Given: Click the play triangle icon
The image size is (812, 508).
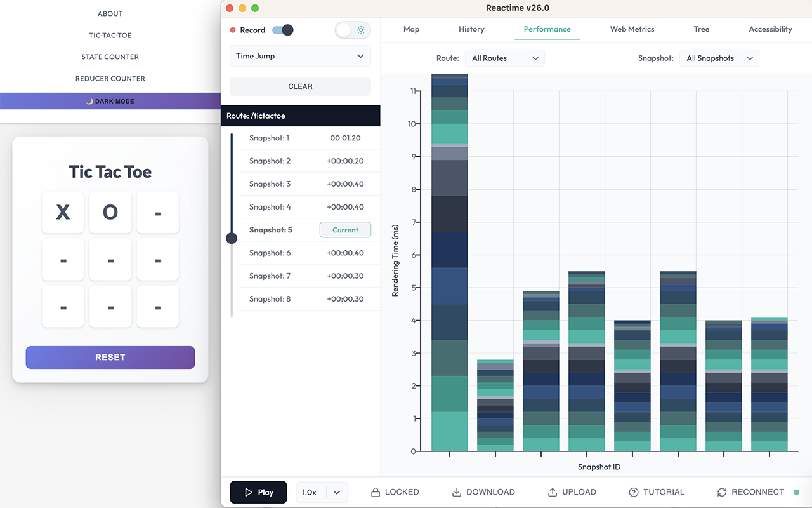Looking at the screenshot, I should (249, 492).
